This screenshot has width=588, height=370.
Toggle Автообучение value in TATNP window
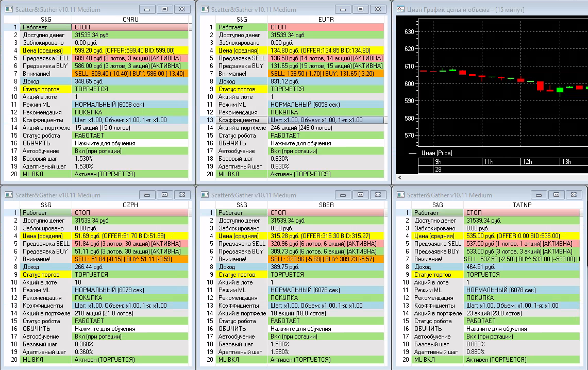522,337
